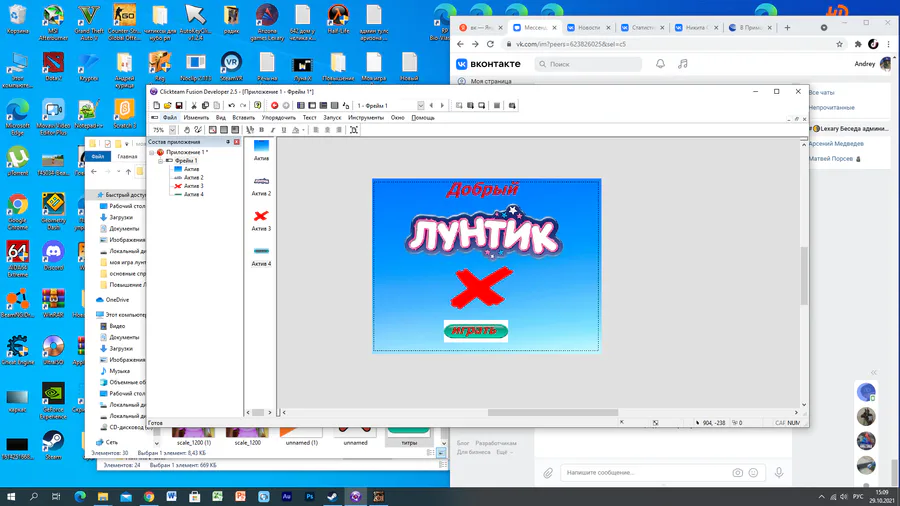The height and width of the screenshot is (506, 900).
Task: Select the Лунтик logo on frame
Action: coord(483,232)
